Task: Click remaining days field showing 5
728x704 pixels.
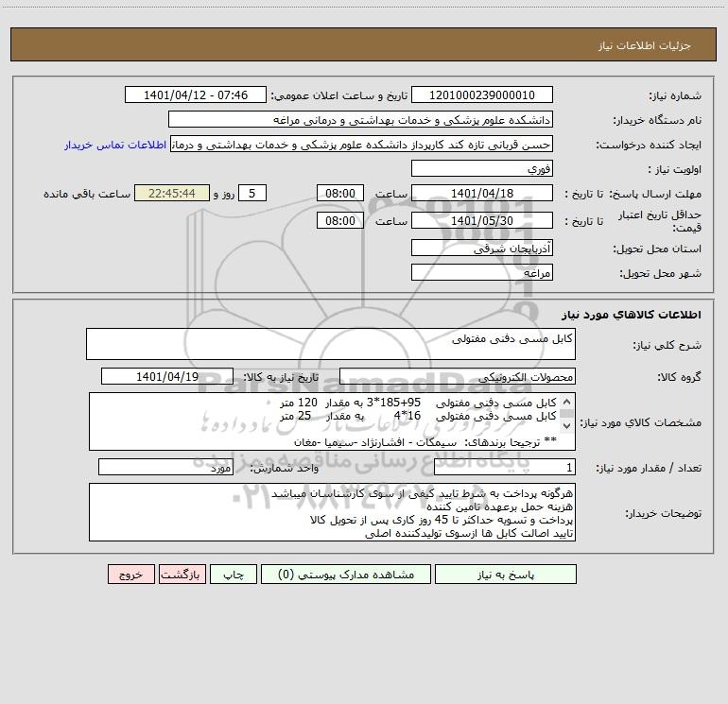Action: pyautogui.click(x=252, y=193)
